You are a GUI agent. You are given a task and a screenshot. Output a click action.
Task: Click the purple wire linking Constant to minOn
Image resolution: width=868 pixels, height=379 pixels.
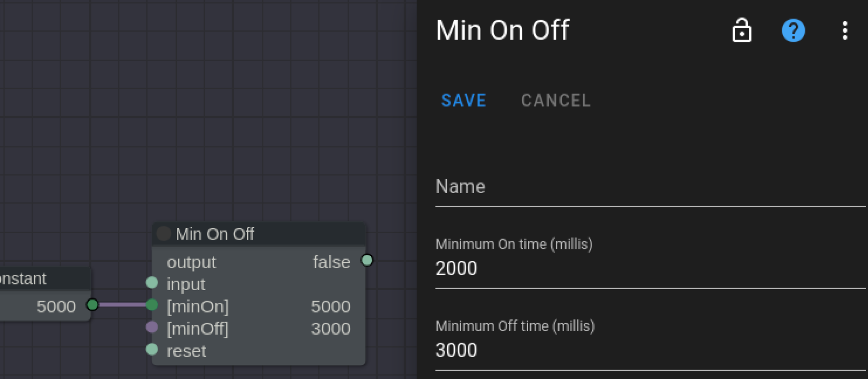click(x=122, y=305)
